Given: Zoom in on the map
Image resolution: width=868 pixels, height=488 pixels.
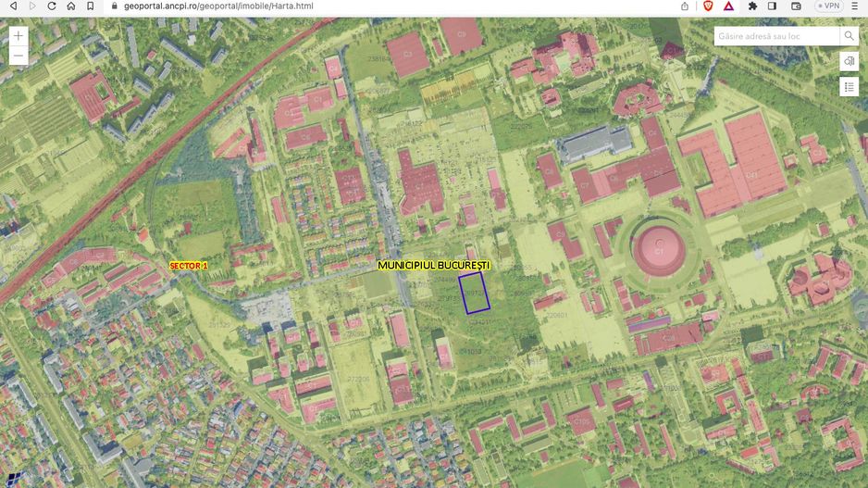Looking at the screenshot, I should tap(19, 36).
